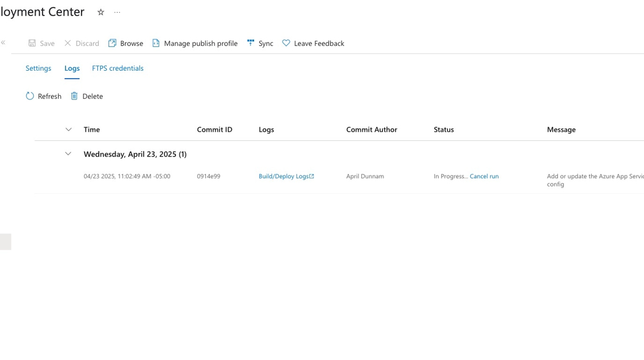Favorite Deployment Center with the star icon
Screen dimensions: 644x360
[x=101, y=12]
